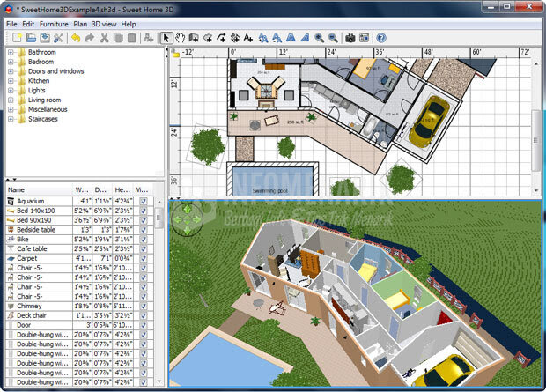The width and height of the screenshot is (546, 392).
Task: Click the lock icon at plan corner
Action: coord(175,53)
